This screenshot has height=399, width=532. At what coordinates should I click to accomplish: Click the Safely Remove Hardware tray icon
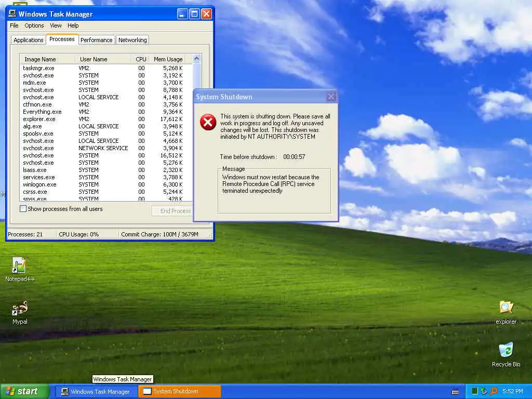(484, 391)
